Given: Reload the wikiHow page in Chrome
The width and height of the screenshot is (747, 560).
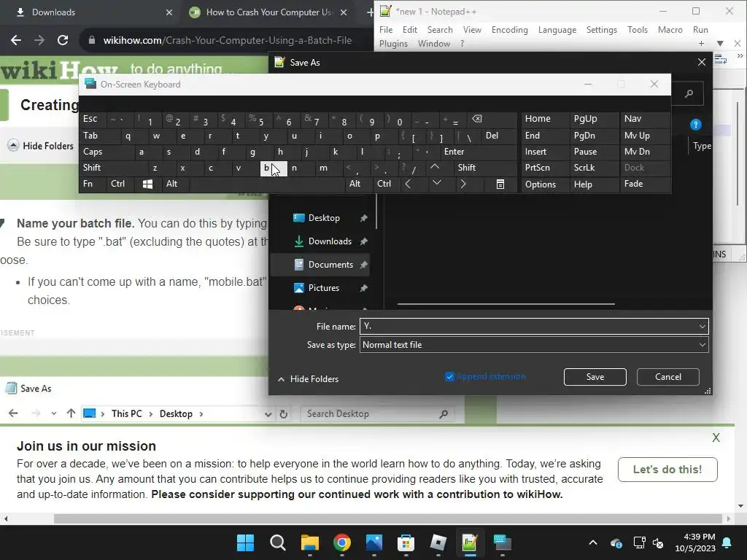Looking at the screenshot, I should point(63,40).
